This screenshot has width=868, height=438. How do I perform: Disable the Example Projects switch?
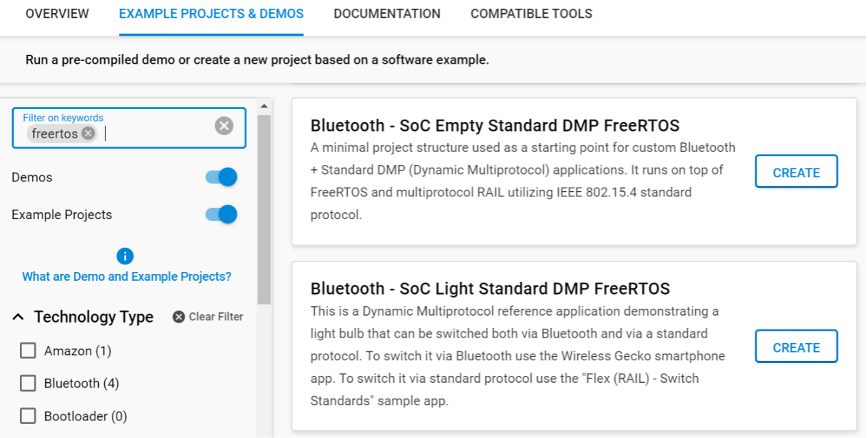point(221,215)
